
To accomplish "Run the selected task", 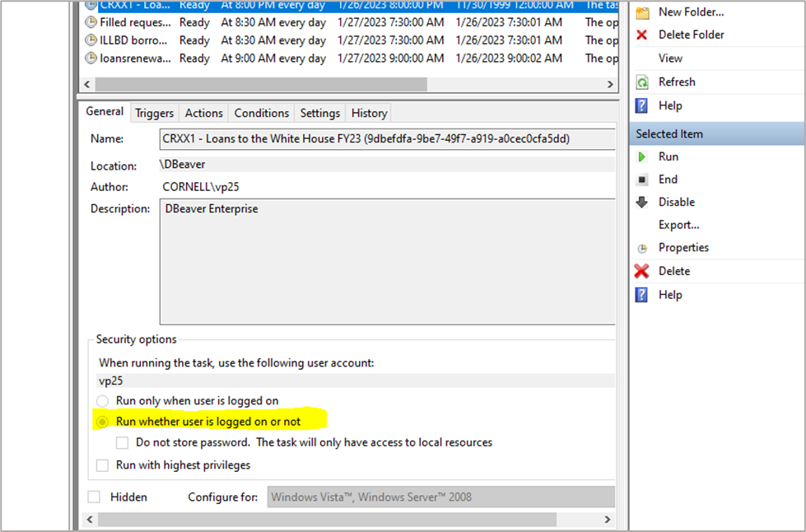I will point(669,156).
